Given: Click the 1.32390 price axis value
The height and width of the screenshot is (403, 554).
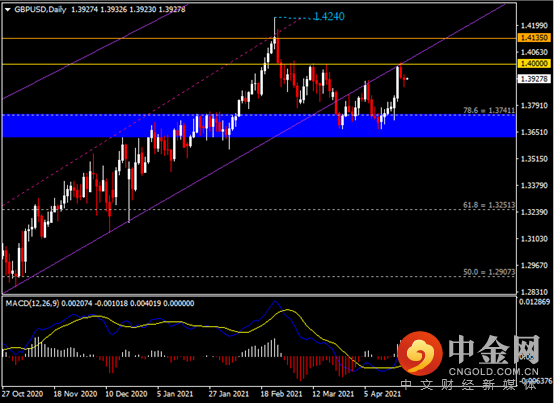Looking at the screenshot, I should pos(534,212).
